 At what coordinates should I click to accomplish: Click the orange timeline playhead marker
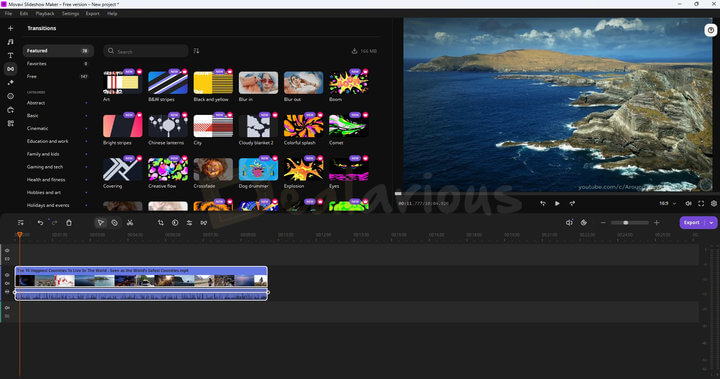point(20,235)
